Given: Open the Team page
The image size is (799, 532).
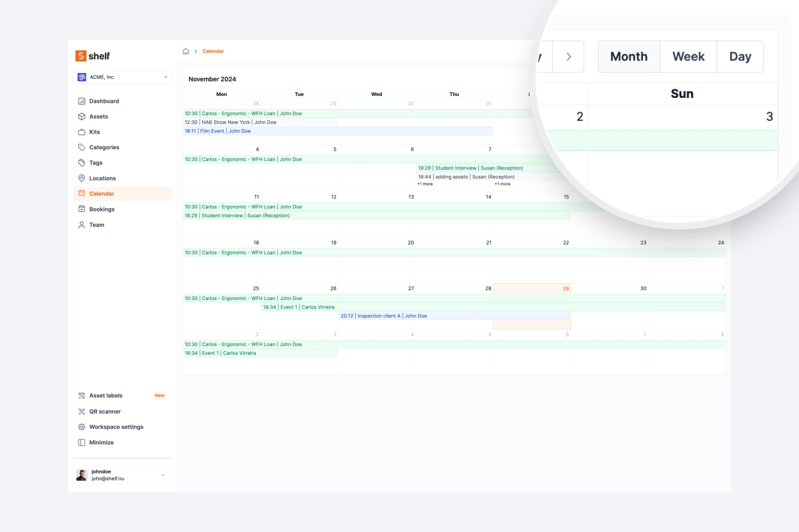Looking at the screenshot, I should (x=96, y=225).
